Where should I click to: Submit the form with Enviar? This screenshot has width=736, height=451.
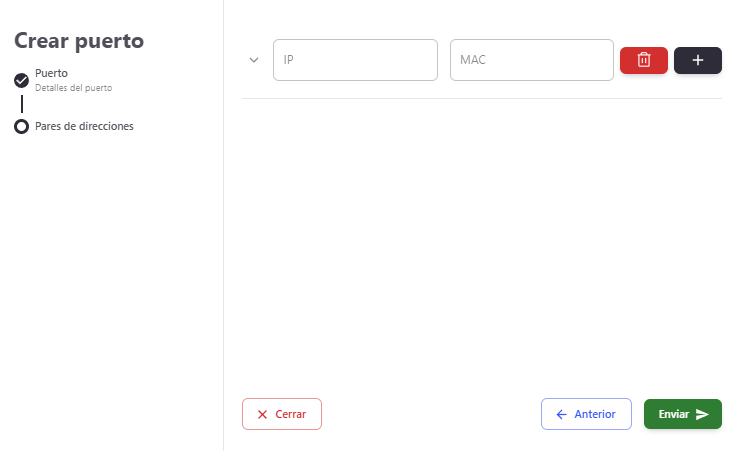coord(683,414)
